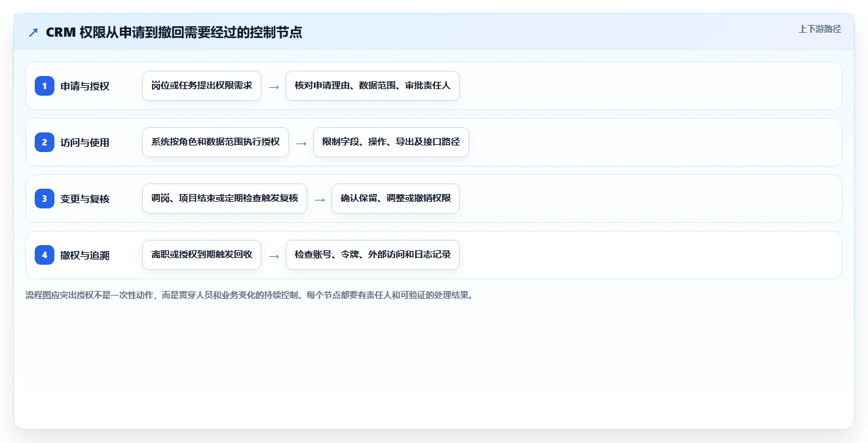Click the 岗位或任务提出权限需求 box
Screen dimensions: 868x443
click(202, 86)
